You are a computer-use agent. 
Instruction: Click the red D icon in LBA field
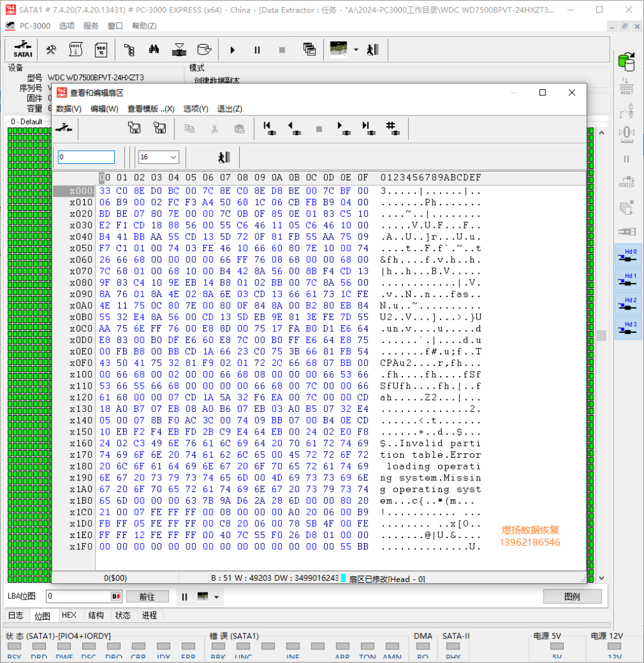tap(117, 596)
